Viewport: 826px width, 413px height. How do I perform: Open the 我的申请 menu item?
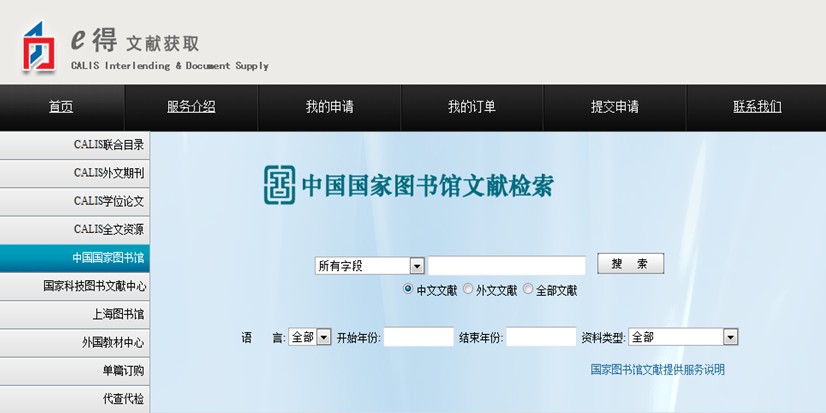click(x=330, y=107)
